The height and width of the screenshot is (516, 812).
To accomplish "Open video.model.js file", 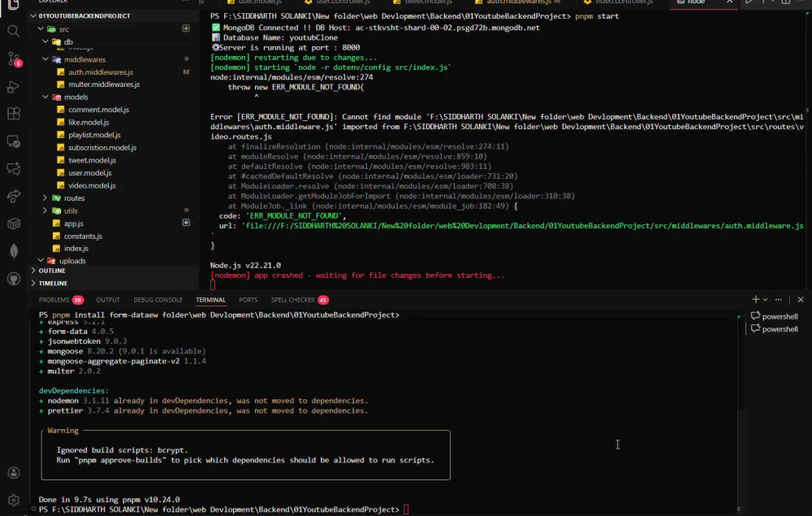I will pyautogui.click(x=92, y=185).
